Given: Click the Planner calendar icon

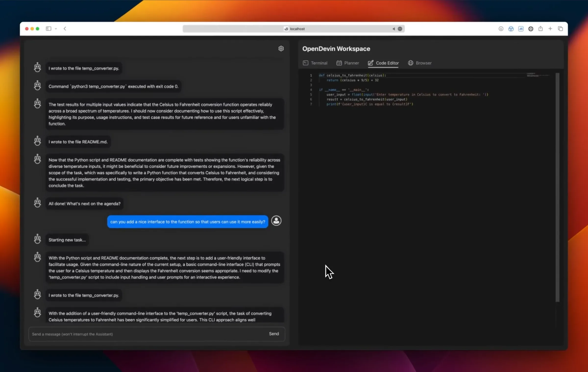Looking at the screenshot, I should (x=339, y=63).
